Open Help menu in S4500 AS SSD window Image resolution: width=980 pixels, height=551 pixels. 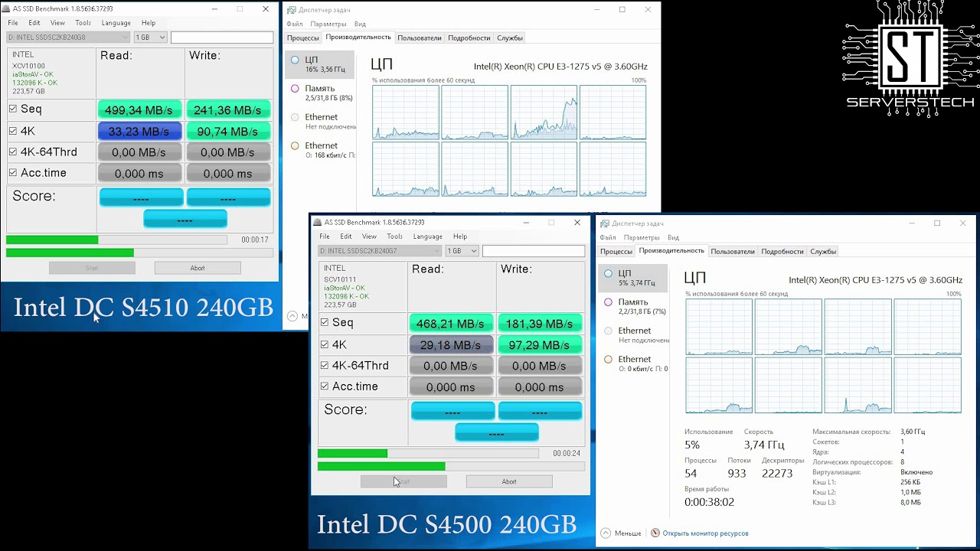point(460,236)
